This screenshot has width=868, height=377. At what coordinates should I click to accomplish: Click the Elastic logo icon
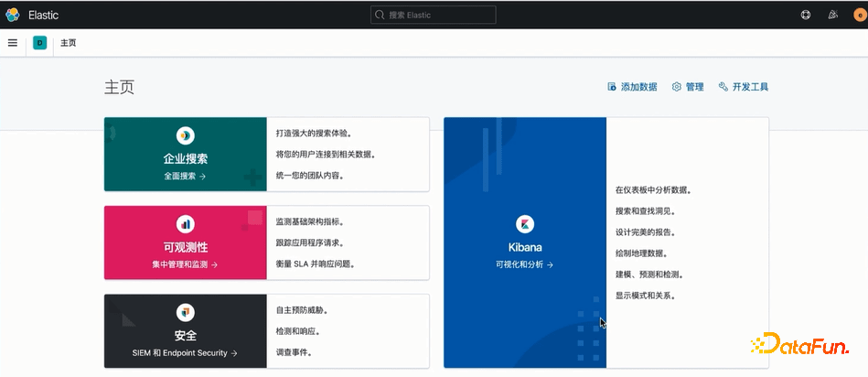(12, 15)
